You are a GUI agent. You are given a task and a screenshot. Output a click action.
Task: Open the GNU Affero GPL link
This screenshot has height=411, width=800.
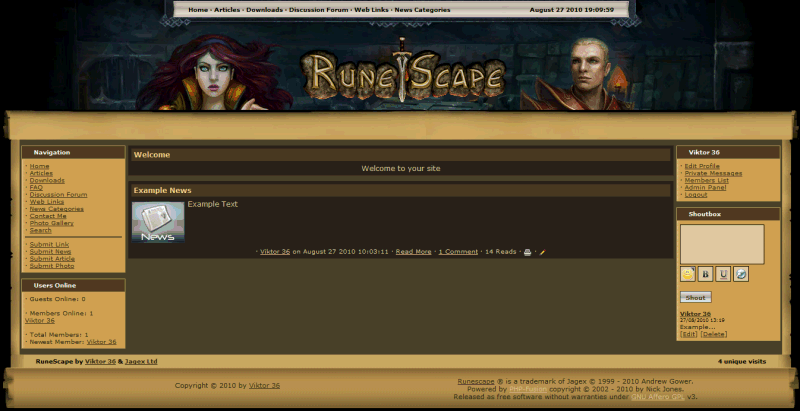pos(658,397)
